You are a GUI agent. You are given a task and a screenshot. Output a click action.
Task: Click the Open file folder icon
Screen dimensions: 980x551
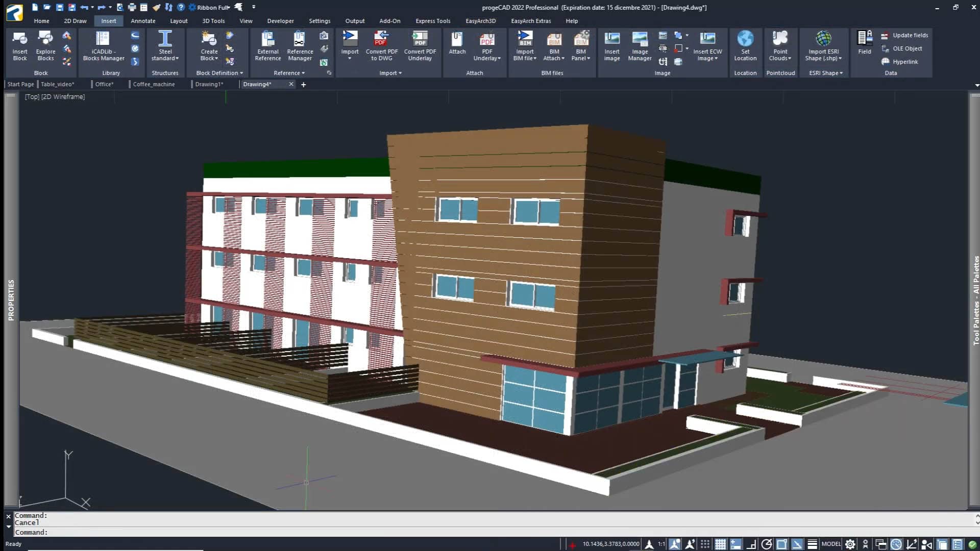(47, 7)
